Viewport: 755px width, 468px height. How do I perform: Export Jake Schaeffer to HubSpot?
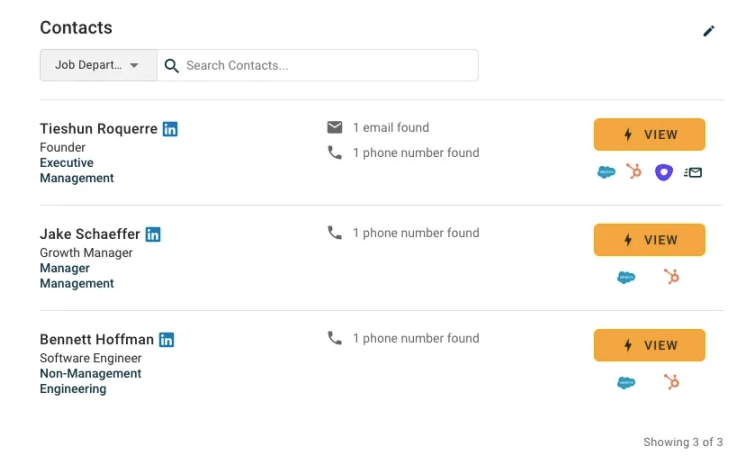point(672,277)
